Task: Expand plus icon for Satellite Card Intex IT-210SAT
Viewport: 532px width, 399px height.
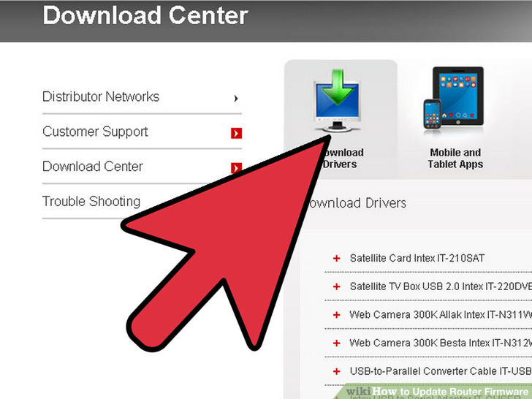Action: pos(336,259)
